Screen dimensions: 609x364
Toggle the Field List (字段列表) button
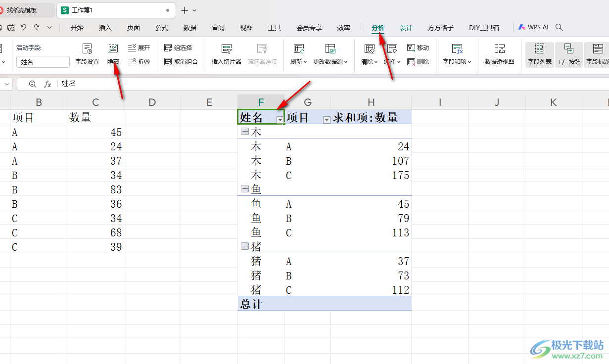(540, 55)
